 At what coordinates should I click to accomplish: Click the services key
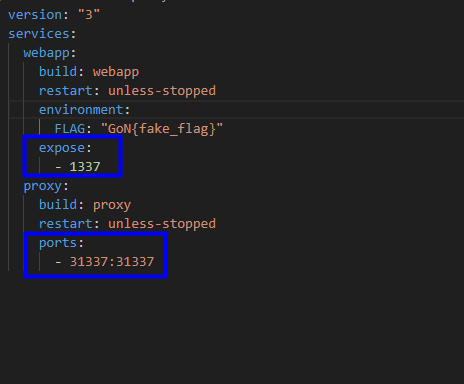39,34
